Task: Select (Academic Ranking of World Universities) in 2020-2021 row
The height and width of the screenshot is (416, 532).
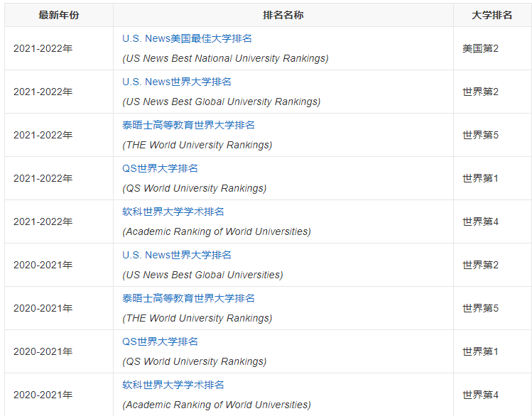Action: (x=217, y=405)
